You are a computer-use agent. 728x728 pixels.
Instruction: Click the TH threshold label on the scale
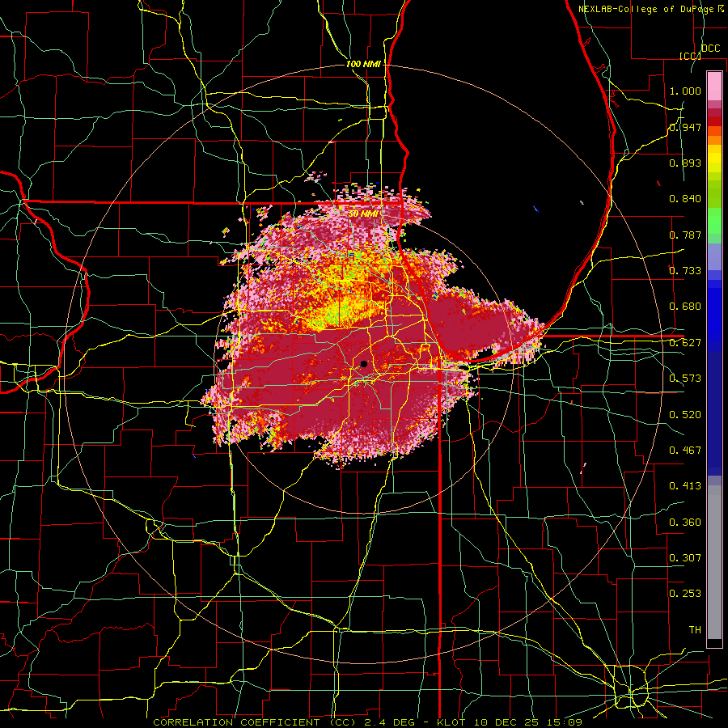695,630
